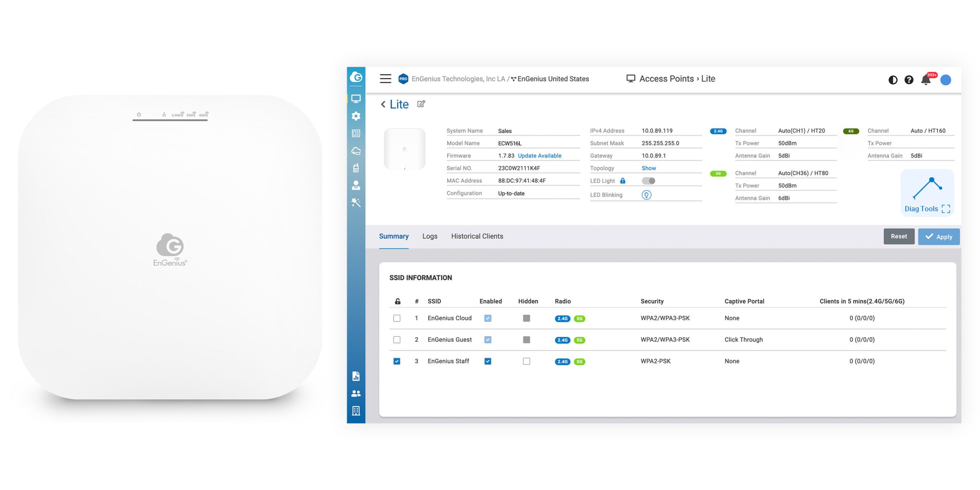Toggle the dark mode contrast icon
The image size is (980, 490).
[x=892, y=80]
